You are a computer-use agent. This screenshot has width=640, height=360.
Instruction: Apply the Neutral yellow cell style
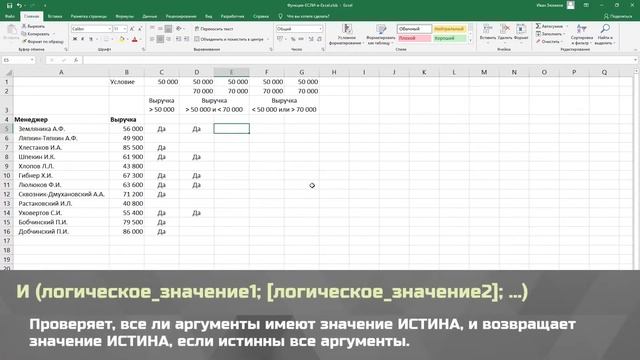pos(449,29)
